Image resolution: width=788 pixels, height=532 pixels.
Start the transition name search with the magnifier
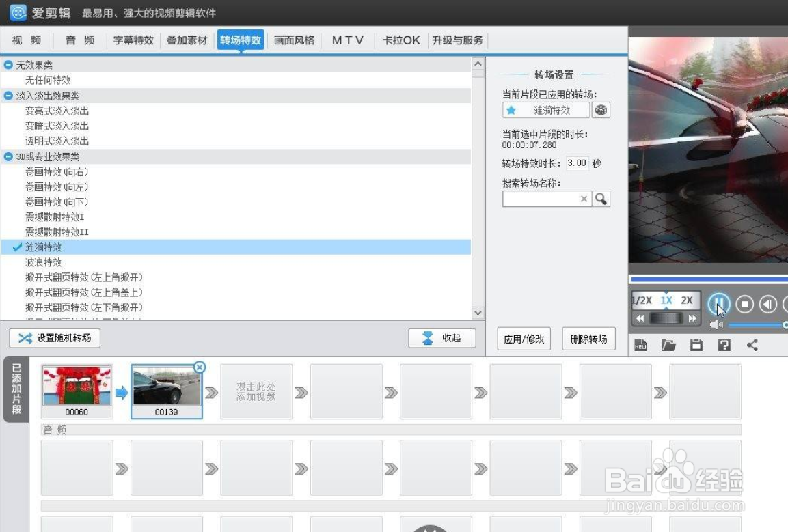[601, 199]
